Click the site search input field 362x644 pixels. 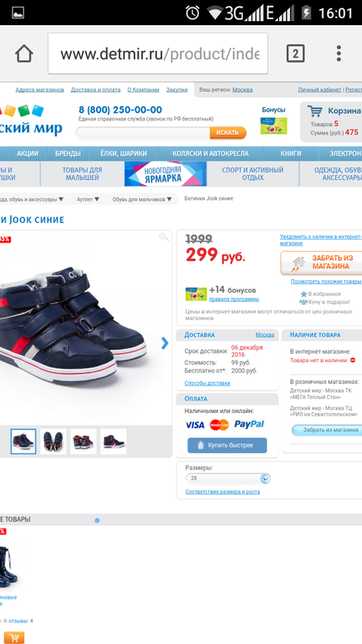[x=143, y=133]
